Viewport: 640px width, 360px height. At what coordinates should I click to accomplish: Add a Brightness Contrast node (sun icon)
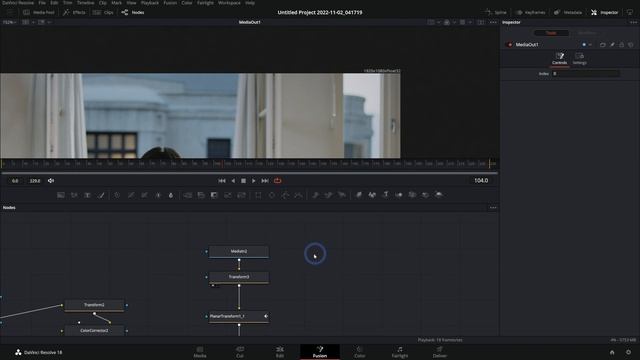point(158,195)
